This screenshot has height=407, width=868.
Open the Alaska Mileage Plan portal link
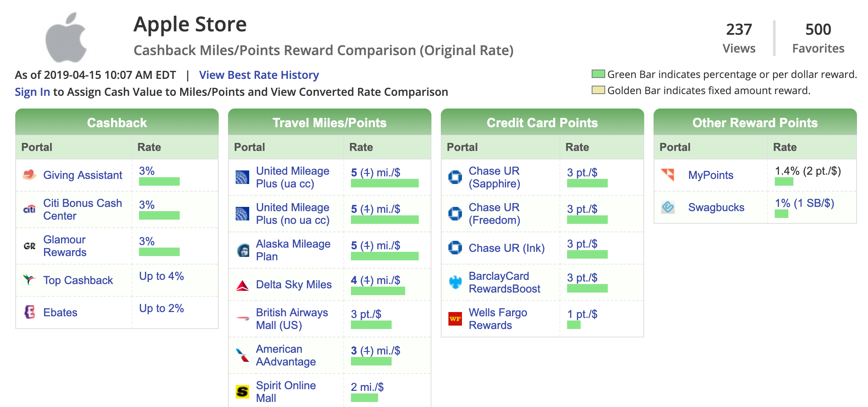[x=293, y=250]
